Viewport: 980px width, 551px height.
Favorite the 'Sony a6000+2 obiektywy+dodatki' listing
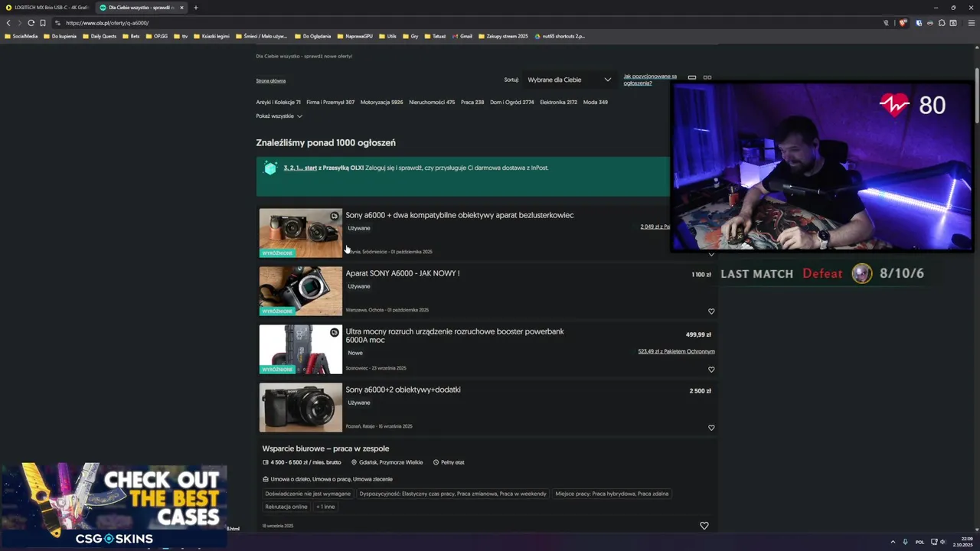click(x=711, y=428)
